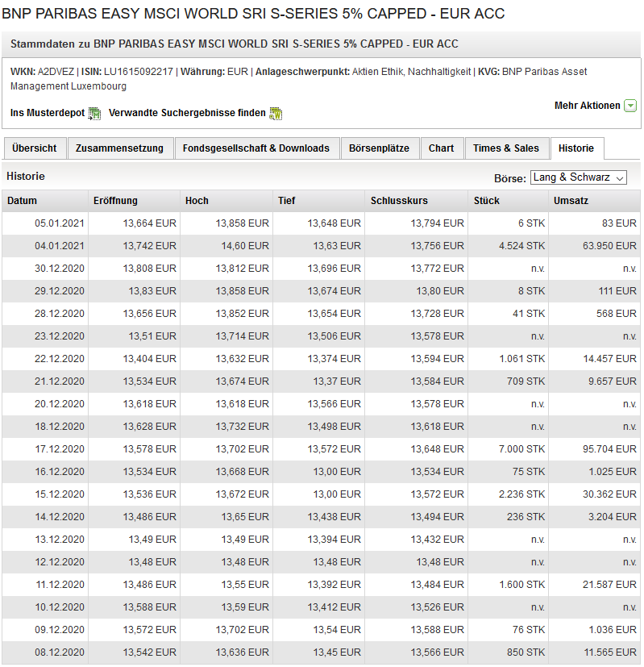The width and height of the screenshot is (644, 667).
Task: Click Stück value 1.061 STK
Action: coord(522,359)
